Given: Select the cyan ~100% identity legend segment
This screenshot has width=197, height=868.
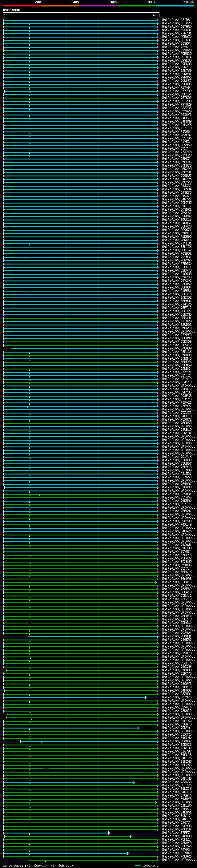Looking at the screenshot, I should [175, 6].
